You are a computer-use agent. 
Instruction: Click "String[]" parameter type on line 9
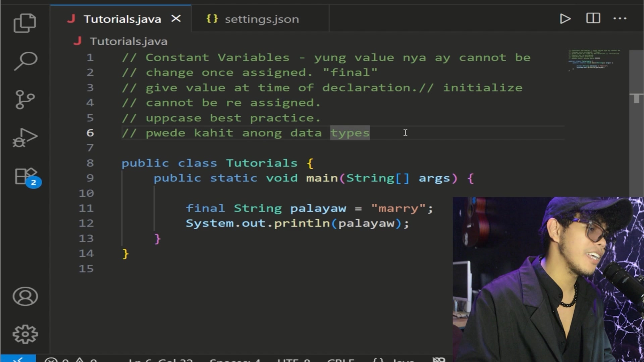378,178
